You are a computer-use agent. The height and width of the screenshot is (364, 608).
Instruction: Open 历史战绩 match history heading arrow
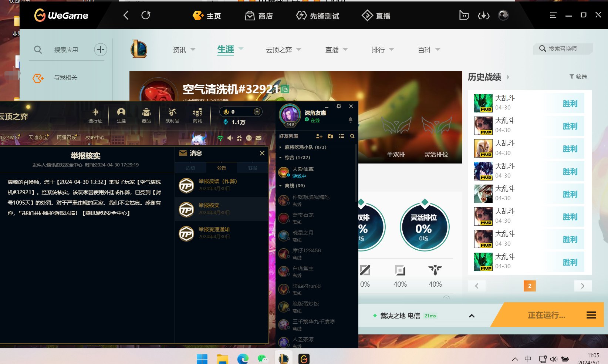(508, 77)
